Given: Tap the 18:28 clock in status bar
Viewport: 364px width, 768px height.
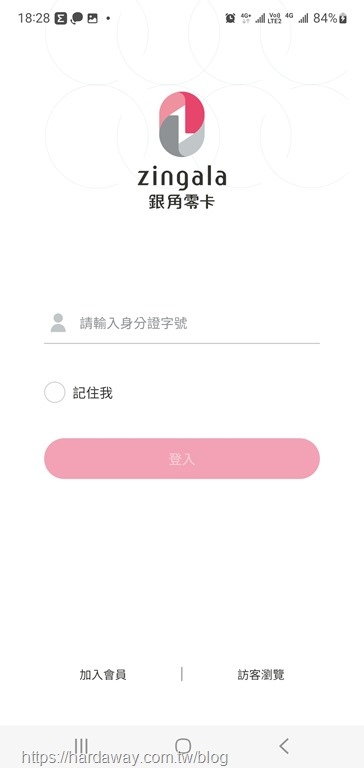Looking at the screenshot, I should (34, 19).
